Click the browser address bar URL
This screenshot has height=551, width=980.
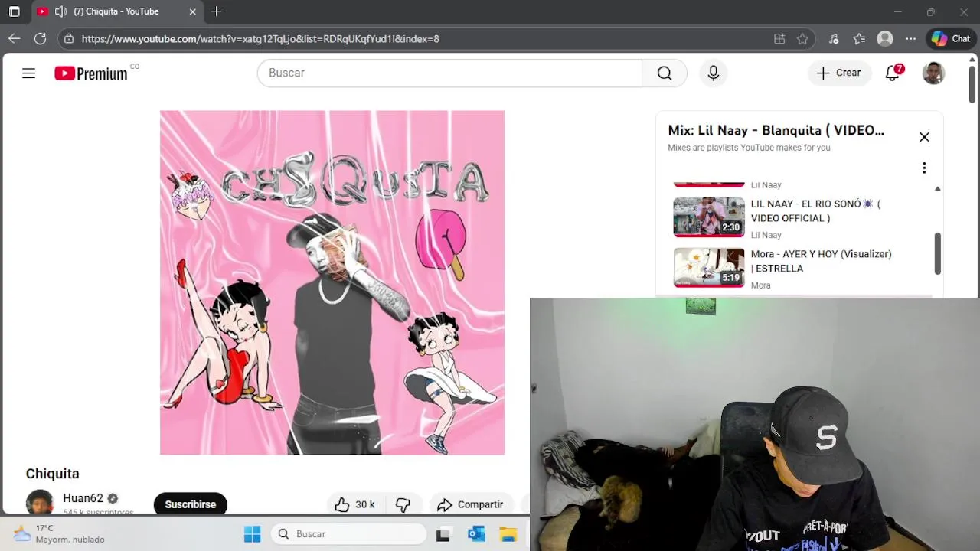pos(260,38)
